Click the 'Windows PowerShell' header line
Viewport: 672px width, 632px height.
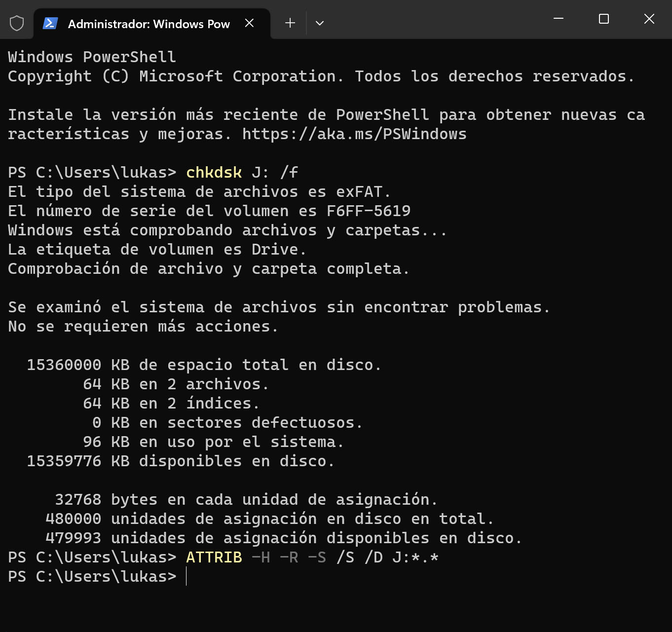click(x=92, y=57)
